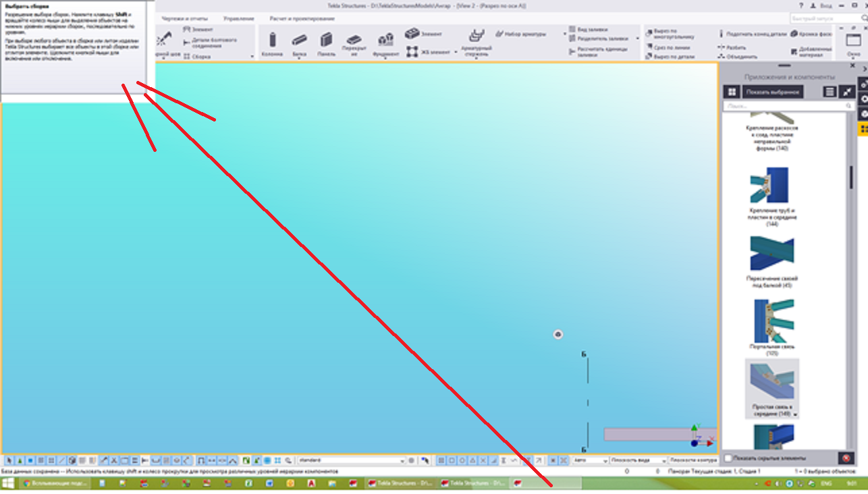The width and height of the screenshot is (868, 494).
Task: Switch to first Tekla Structures taskbar window
Action: (401, 483)
